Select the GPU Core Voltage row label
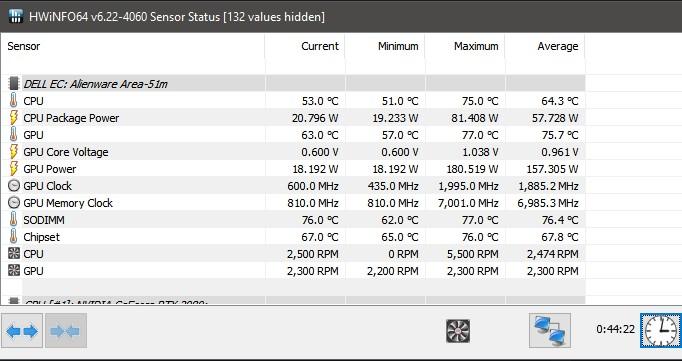682x361 pixels. [x=66, y=152]
